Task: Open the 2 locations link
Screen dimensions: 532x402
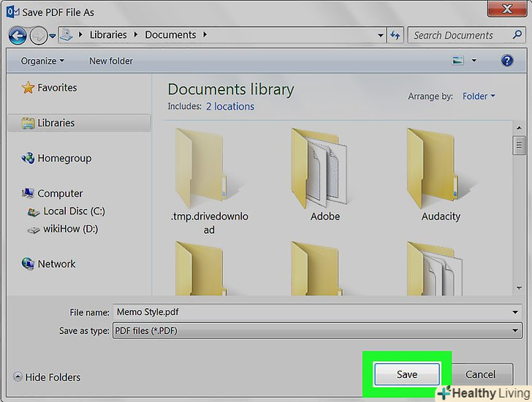Action: pos(230,107)
